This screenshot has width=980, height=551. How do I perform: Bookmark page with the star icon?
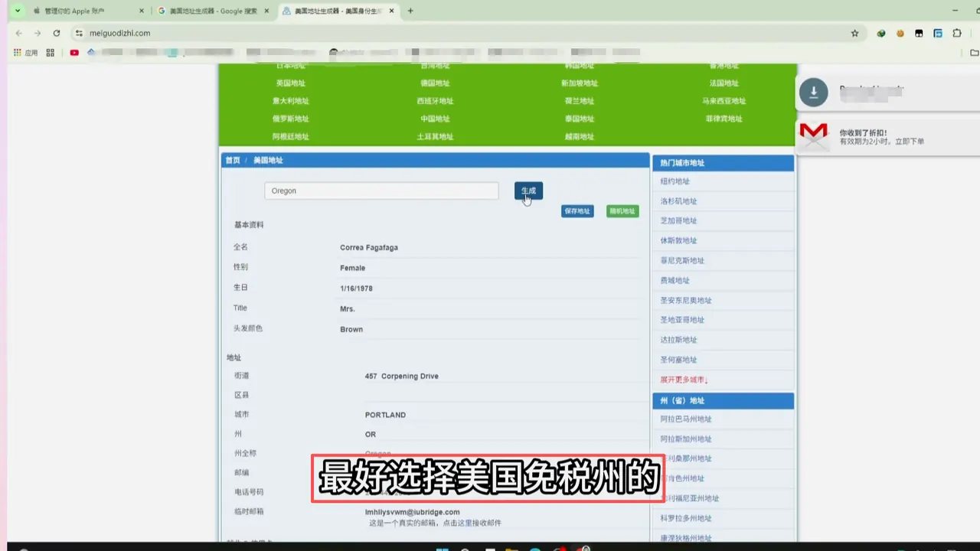point(854,33)
